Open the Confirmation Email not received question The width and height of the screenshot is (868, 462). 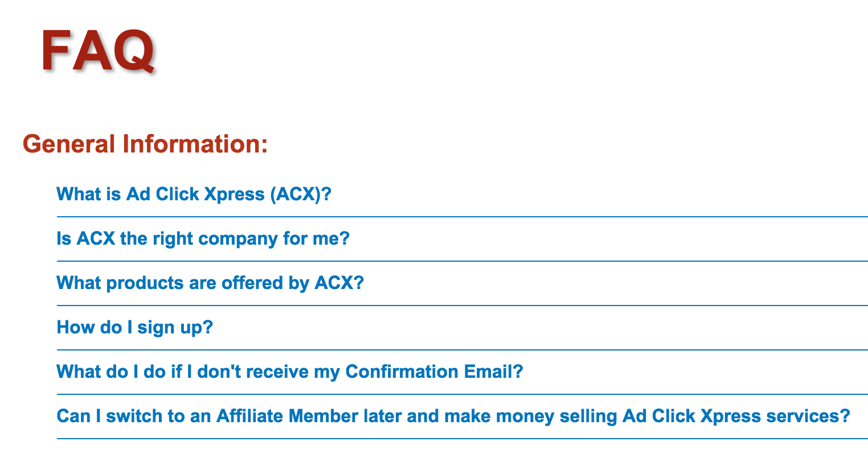point(290,372)
